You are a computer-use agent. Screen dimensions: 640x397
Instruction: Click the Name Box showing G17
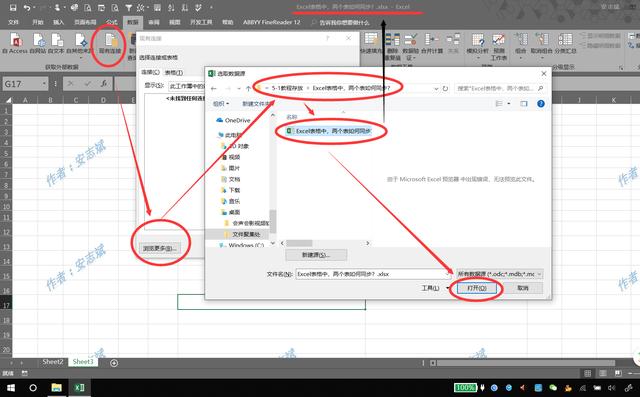[25, 84]
